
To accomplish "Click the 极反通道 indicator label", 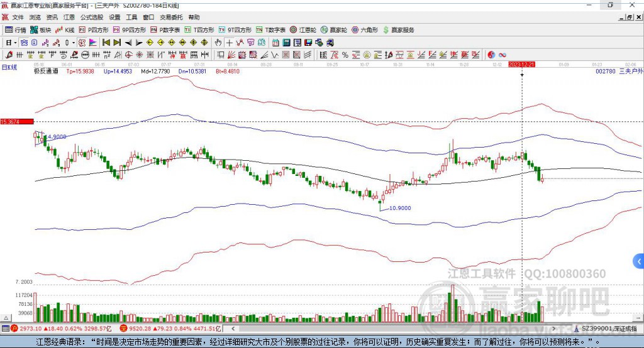I will (x=46, y=72).
